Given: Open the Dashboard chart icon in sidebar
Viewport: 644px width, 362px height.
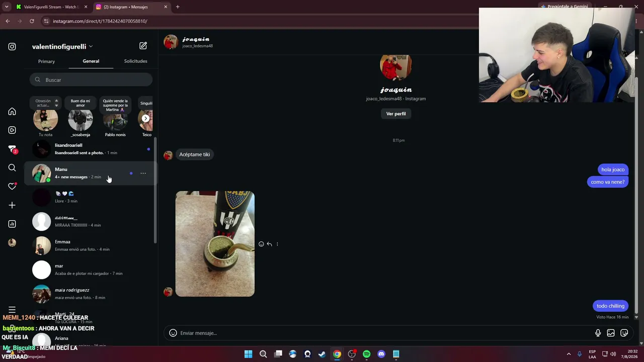Looking at the screenshot, I should (x=12, y=224).
